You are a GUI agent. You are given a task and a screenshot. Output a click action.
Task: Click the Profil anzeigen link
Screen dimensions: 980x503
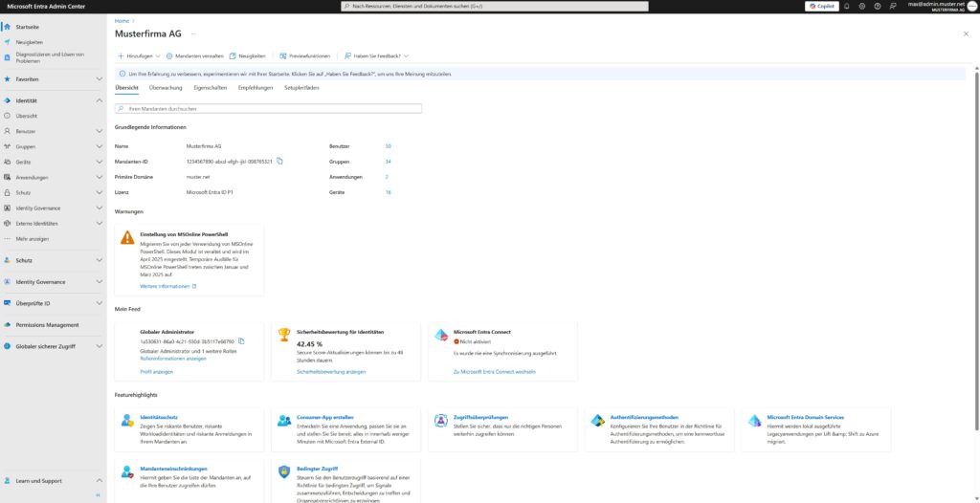156,372
